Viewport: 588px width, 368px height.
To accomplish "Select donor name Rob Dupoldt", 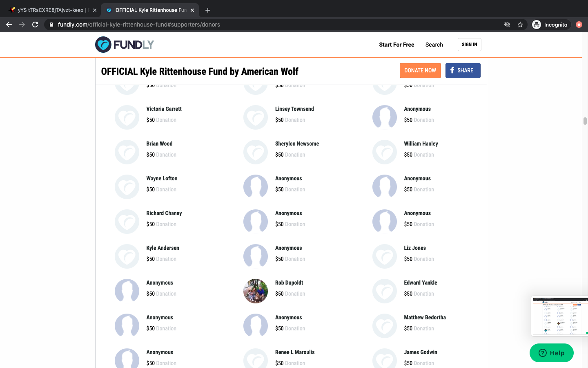I will (289, 283).
